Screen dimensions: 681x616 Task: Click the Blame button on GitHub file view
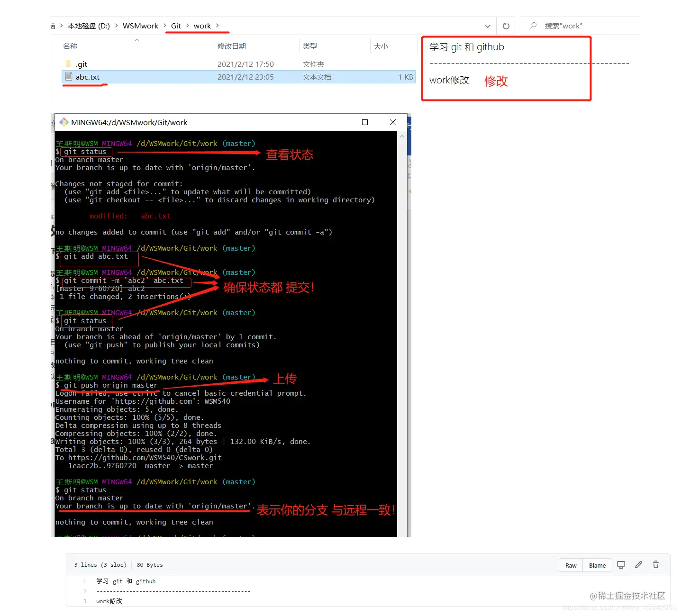597,565
